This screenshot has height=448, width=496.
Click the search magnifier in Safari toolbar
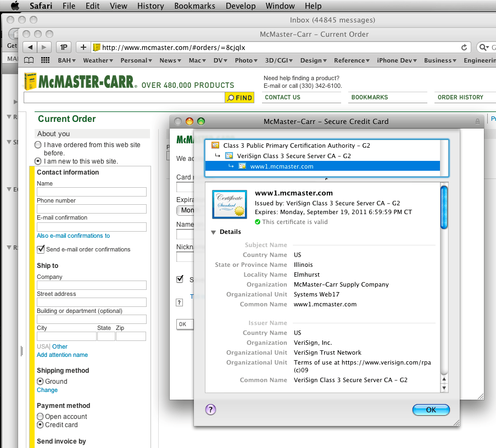click(483, 47)
